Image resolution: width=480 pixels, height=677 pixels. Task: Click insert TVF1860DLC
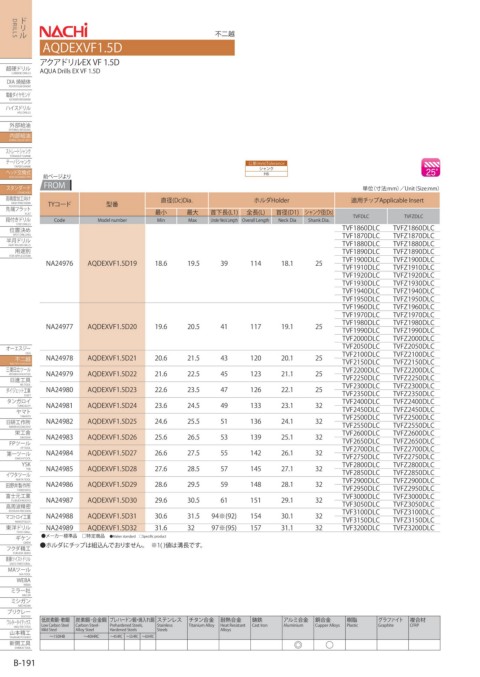coord(361,228)
